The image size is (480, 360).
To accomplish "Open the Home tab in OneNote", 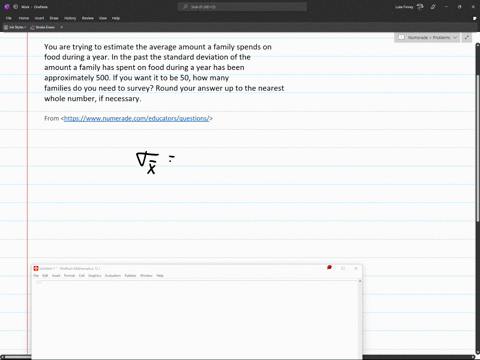I will [24, 18].
